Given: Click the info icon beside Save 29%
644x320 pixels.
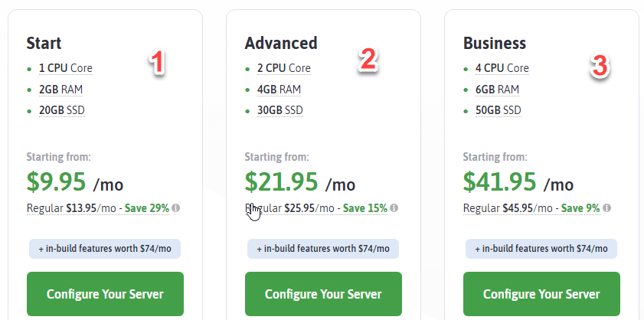Looking at the screenshot, I should pyautogui.click(x=176, y=208).
